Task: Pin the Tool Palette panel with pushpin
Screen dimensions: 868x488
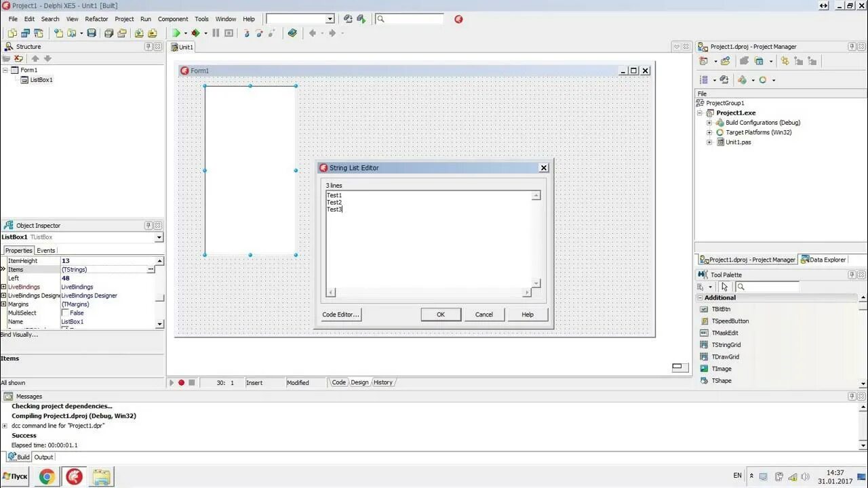Action: [x=852, y=274]
